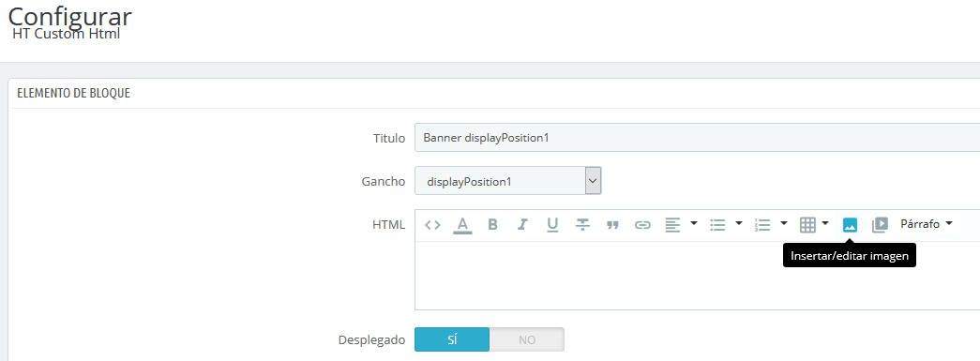
Task: Apply italic formatting in the editor
Action: [522, 225]
